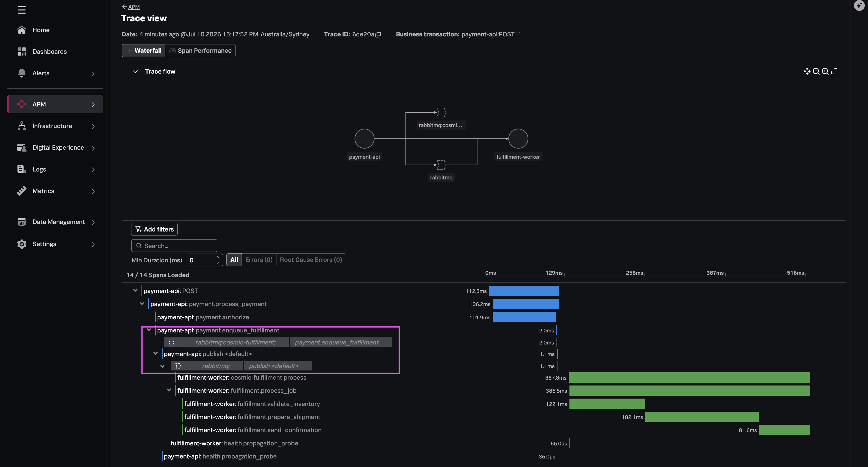Switch to the Span Performance tab
Screen dimensions: 868x467
click(x=201, y=50)
